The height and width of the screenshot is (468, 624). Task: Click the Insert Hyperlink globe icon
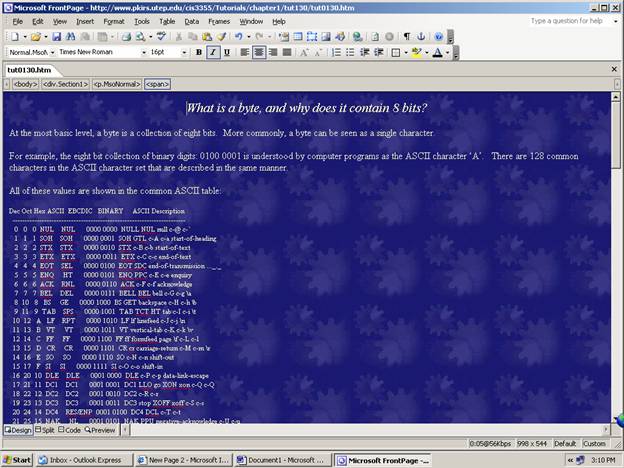click(357, 37)
